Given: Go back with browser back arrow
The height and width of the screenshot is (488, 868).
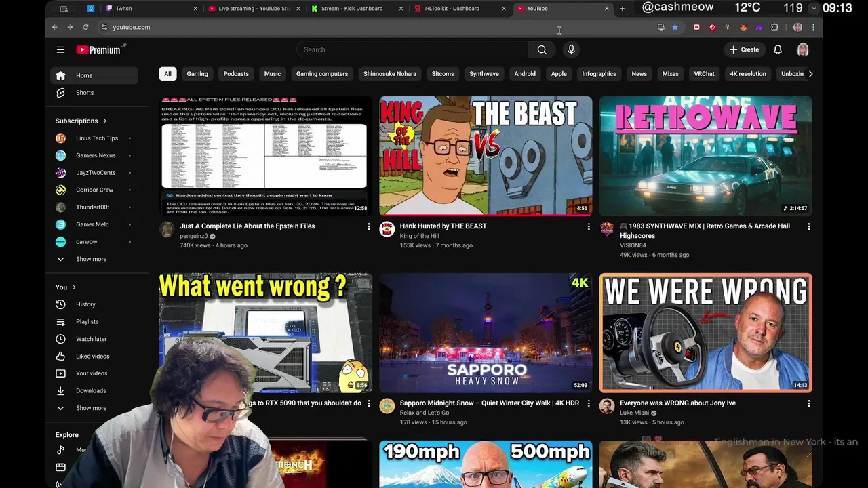Looking at the screenshot, I should coord(55,27).
